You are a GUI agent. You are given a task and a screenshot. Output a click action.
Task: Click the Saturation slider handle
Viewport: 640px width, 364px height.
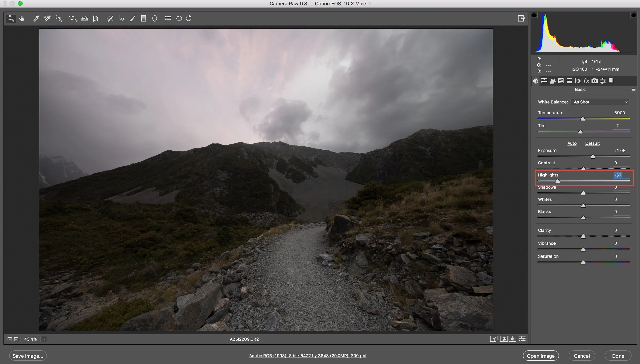tap(583, 262)
